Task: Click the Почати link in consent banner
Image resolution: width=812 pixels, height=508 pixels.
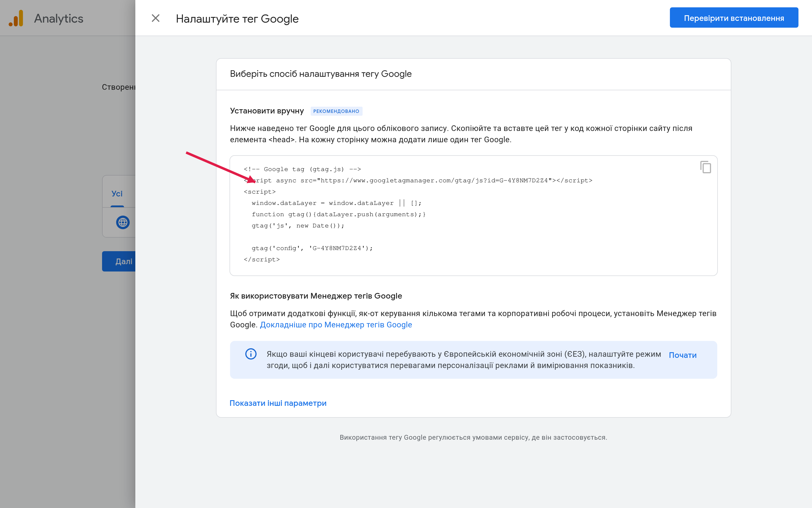Action: [x=683, y=355]
